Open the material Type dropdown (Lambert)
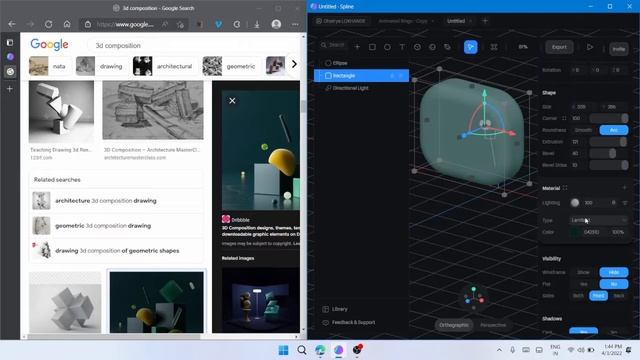 [599, 220]
